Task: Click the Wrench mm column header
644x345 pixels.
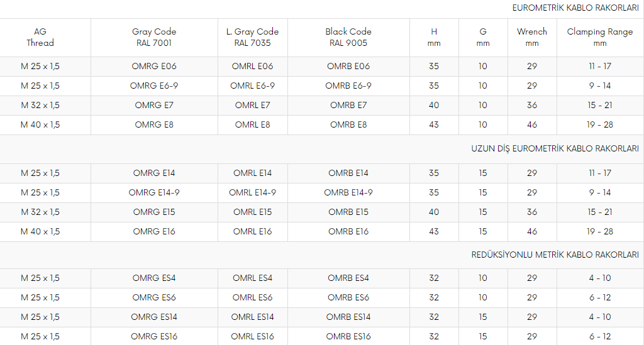Action: tap(532, 37)
